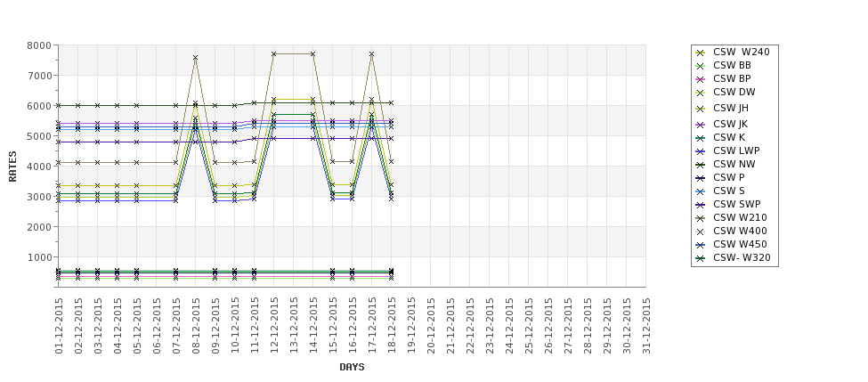Click the 31-12-2015 date label
This screenshot has height=382, width=868.
point(646,326)
